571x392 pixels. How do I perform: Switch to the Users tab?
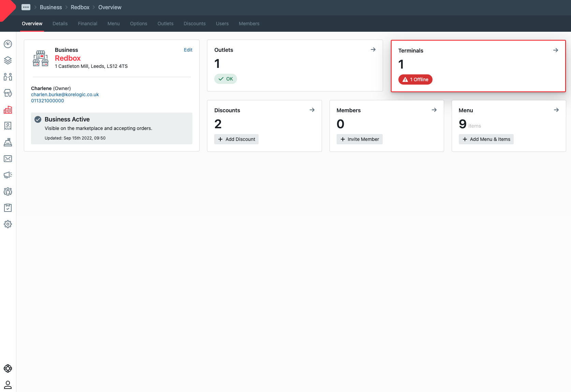point(222,24)
